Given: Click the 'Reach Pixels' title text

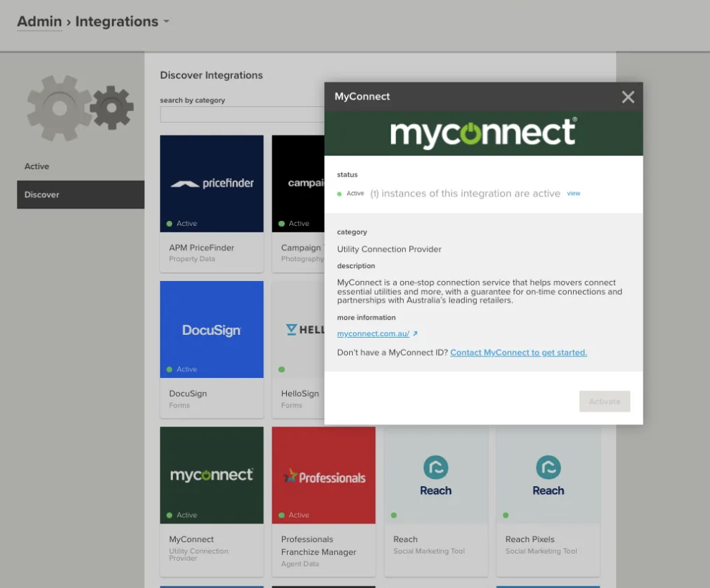Looking at the screenshot, I should (530, 539).
